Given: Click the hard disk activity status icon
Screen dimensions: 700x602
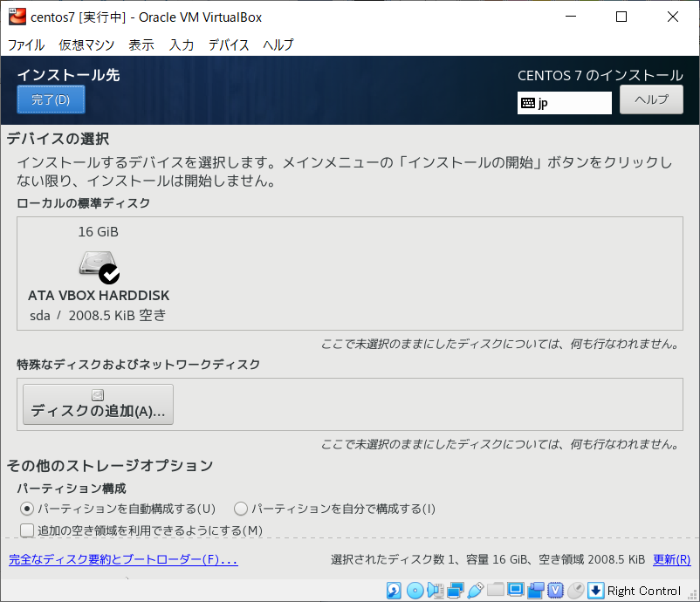Looking at the screenshot, I should pos(394,591).
